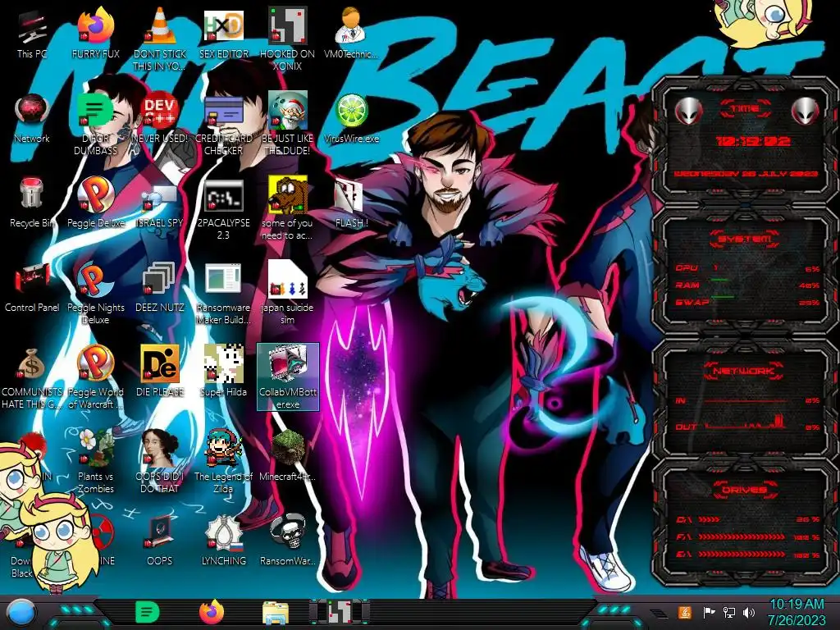The height and width of the screenshot is (630, 840).
Task: Open the volume speaker tray icon
Action: click(749, 612)
